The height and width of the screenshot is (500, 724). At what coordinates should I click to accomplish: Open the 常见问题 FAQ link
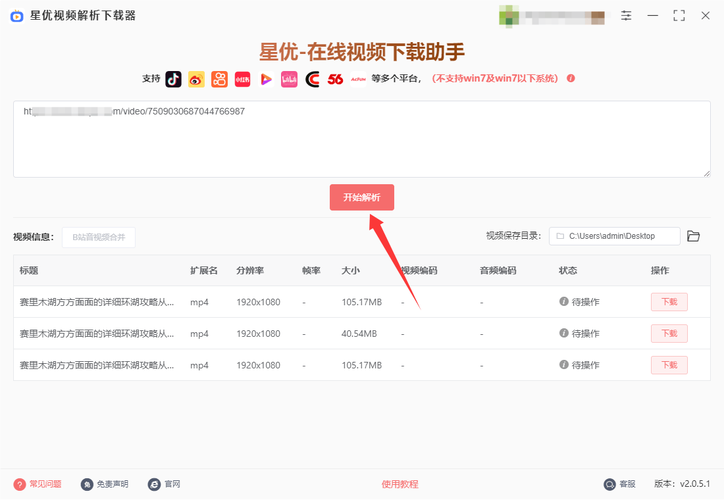click(38, 484)
